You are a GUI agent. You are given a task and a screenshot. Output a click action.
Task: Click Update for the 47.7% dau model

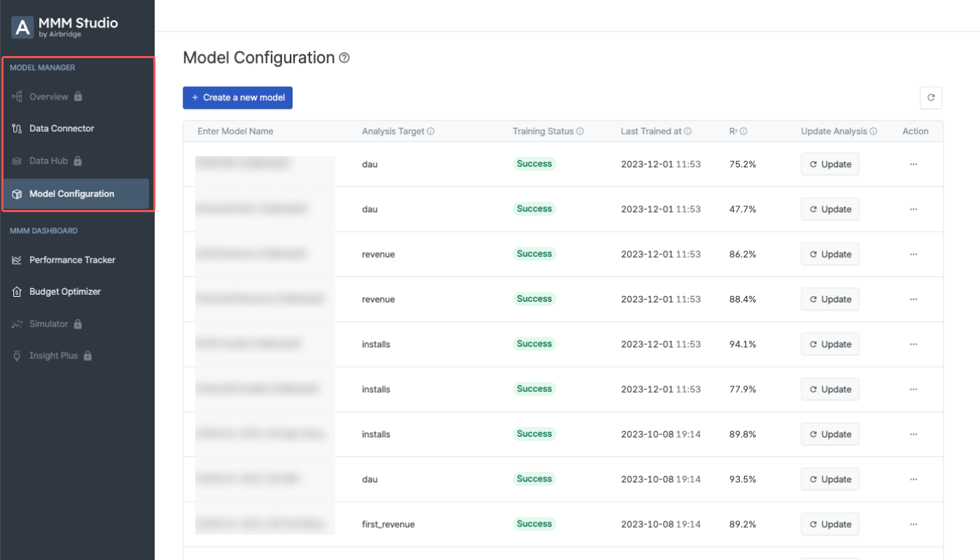830,209
